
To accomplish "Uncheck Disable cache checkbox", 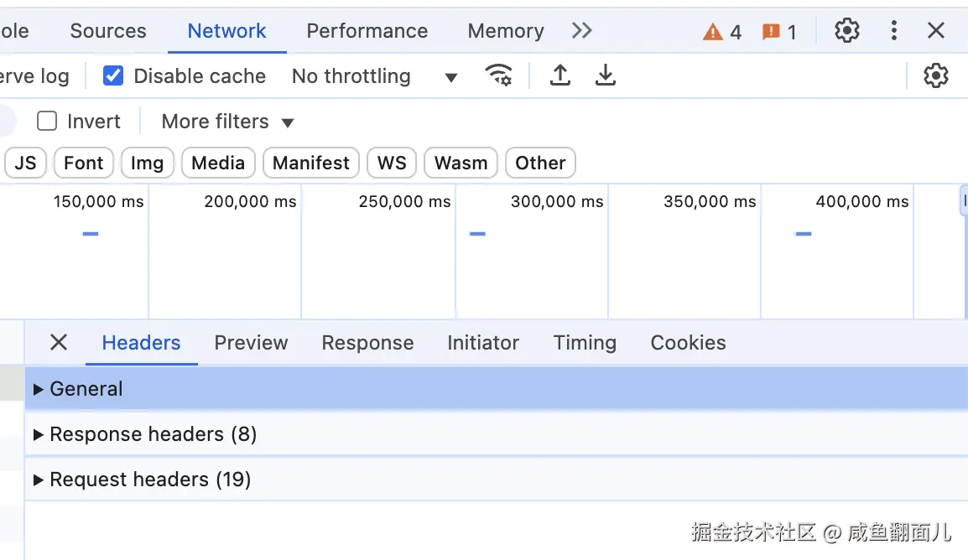I will [x=113, y=76].
